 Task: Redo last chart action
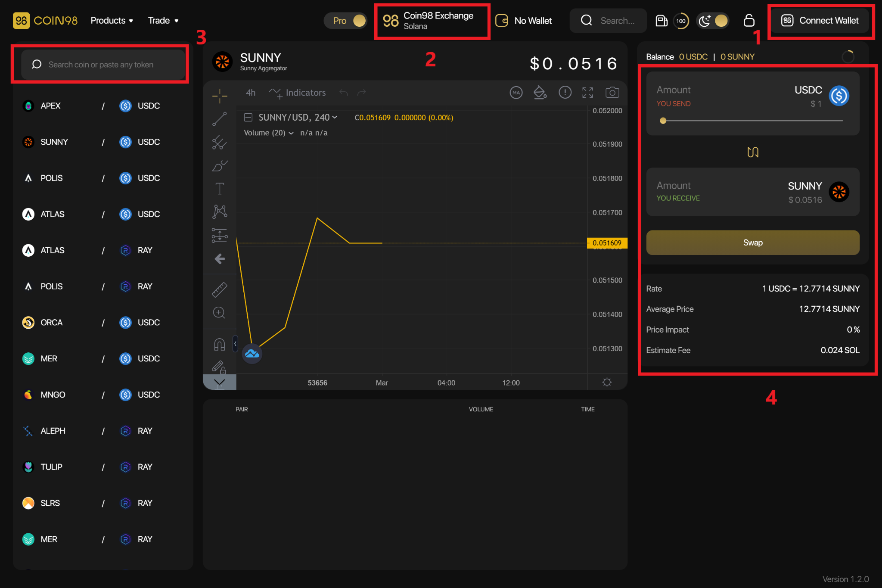click(x=362, y=93)
